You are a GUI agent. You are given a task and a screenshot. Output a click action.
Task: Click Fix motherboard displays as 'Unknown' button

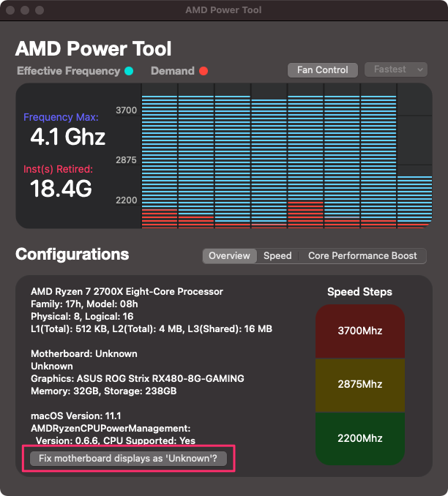click(128, 459)
